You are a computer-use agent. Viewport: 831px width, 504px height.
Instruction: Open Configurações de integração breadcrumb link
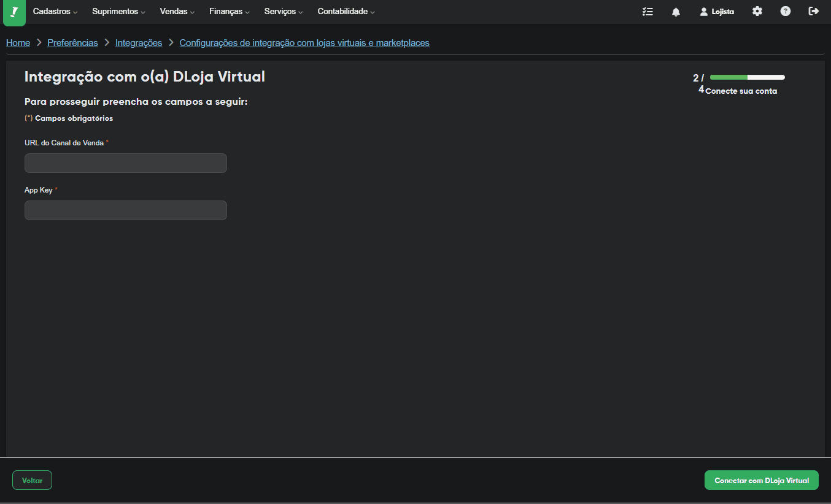click(x=304, y=43)
